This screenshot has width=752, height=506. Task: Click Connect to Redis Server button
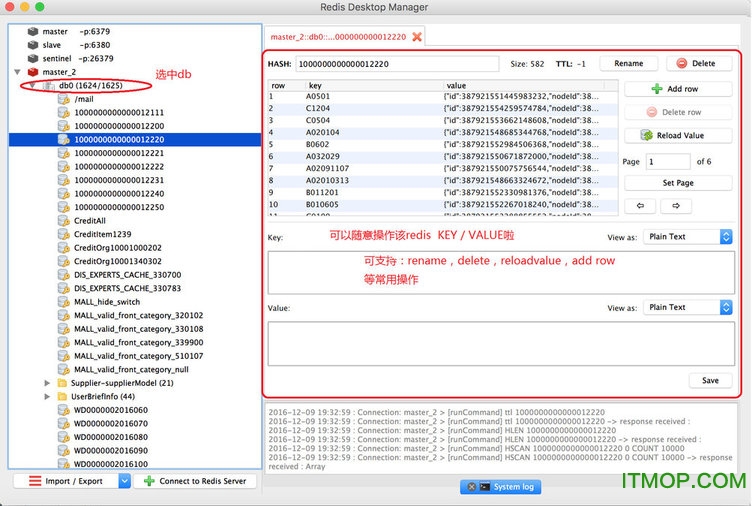coord(195,481)
